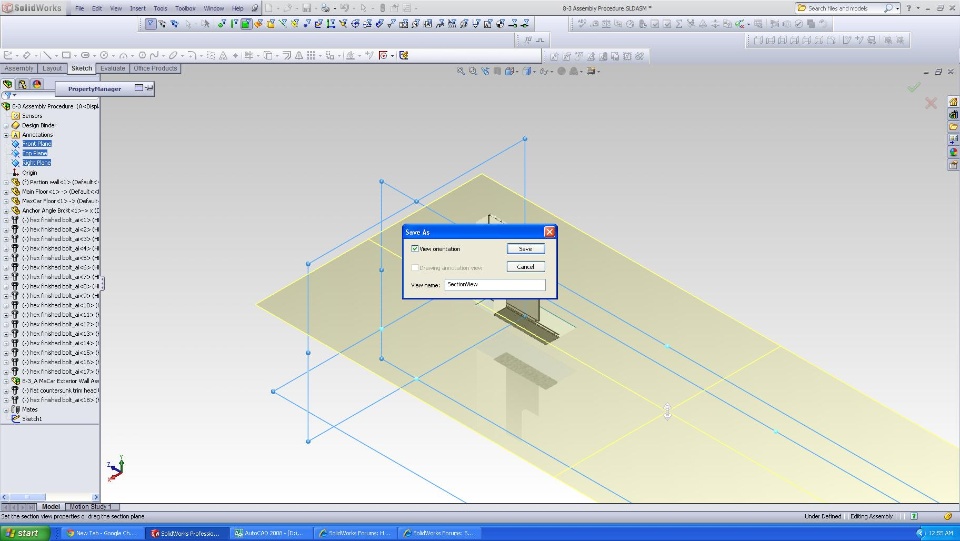The image size is (960, 541).
Task: Open the search box dropdown arrow
Action: 898,9
